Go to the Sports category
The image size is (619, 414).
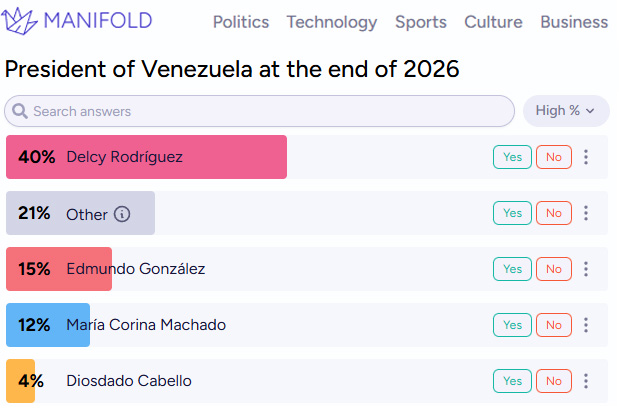[421, 22]
